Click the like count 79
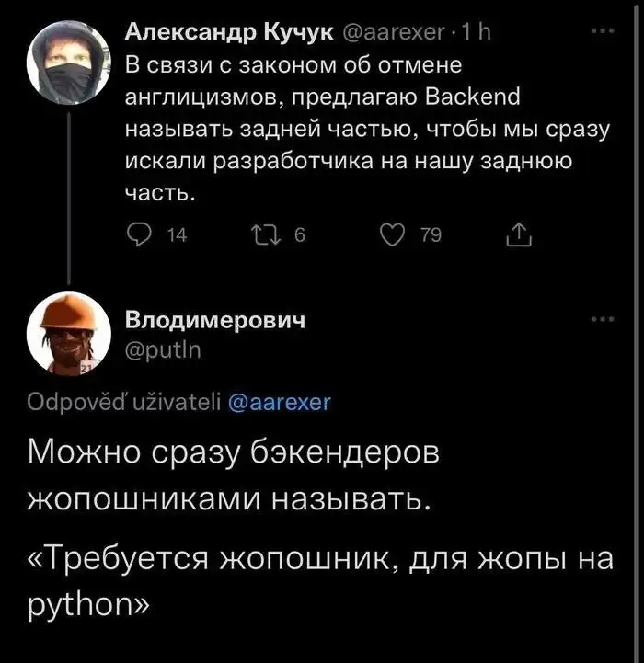 [x=431, y=236]
